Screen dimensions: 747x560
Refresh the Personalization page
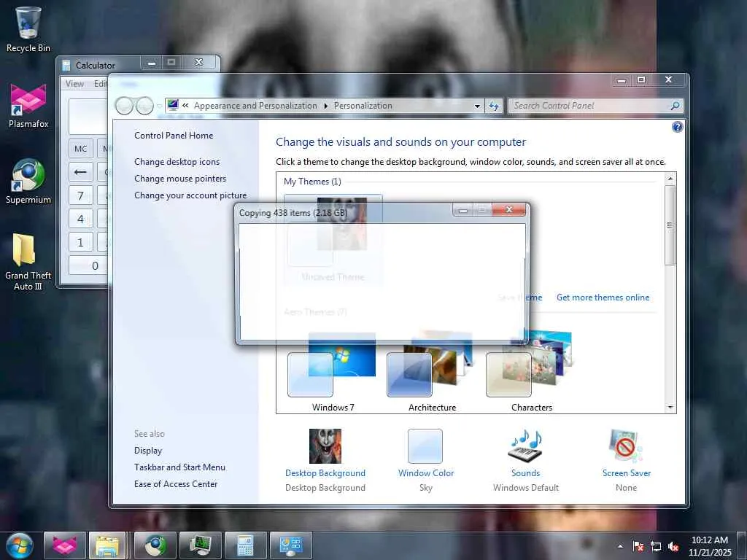pos(494,106)
